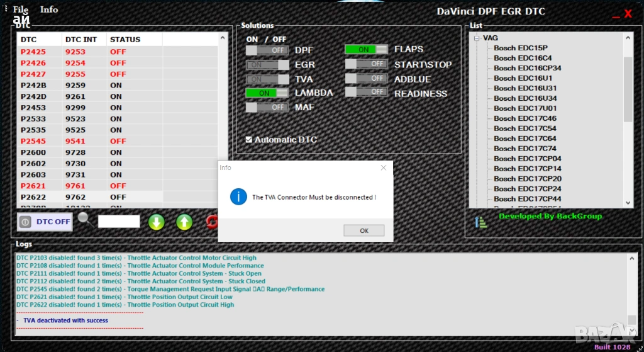Select Bosch EDC17CP20 in the list

coord(528,179)
